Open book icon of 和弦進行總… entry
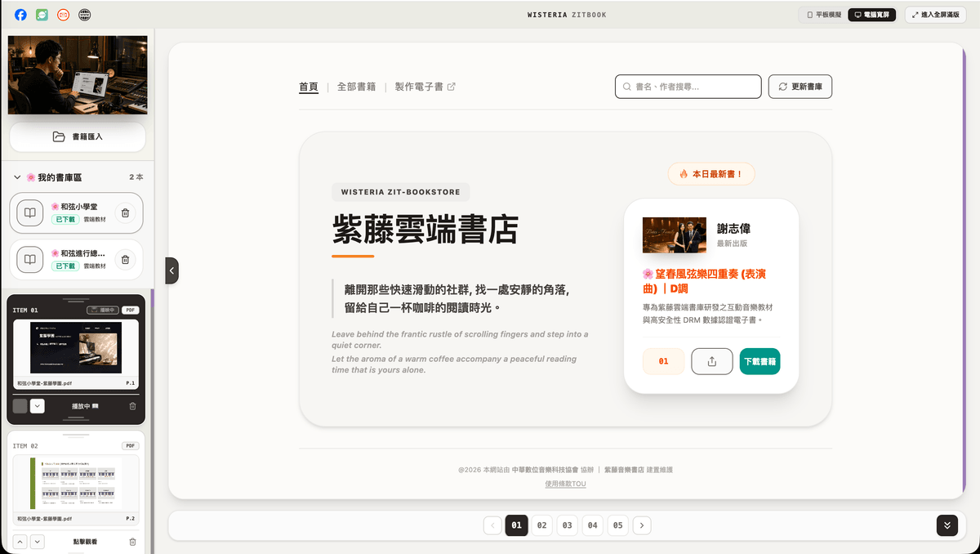This screenshot has width=980, height=554. pos(29,260)
